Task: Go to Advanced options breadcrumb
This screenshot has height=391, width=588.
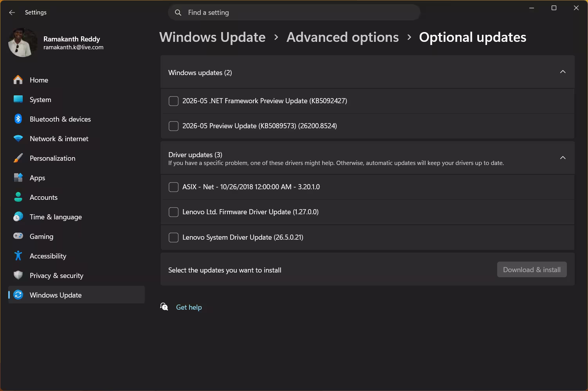Action: tap(343, 37)
